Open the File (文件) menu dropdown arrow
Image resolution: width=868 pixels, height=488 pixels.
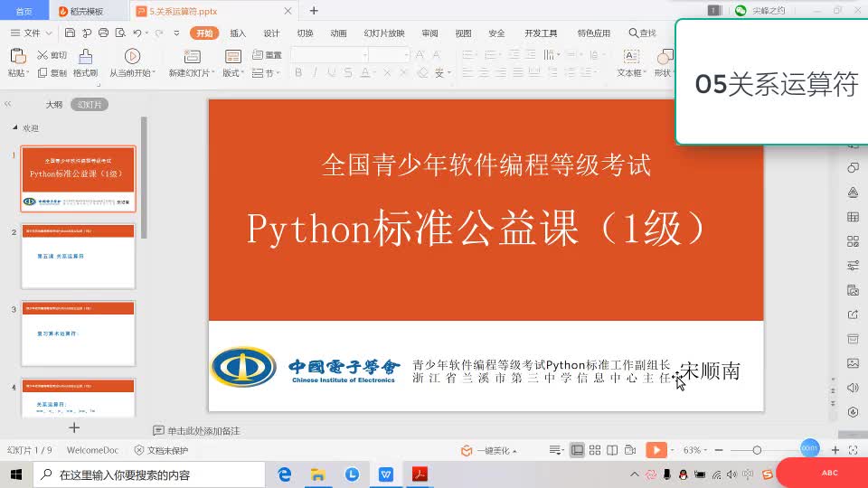[49, 33]
